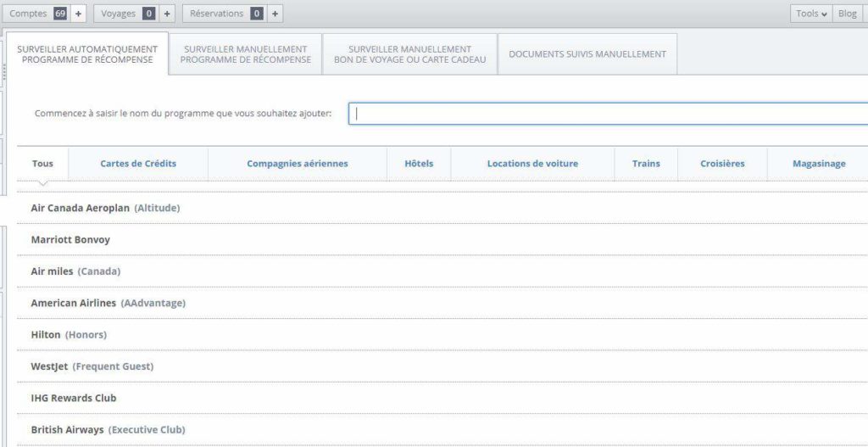Select Marriott Bonvoy program
868x447 pixels.
click(x=70, y=240)
